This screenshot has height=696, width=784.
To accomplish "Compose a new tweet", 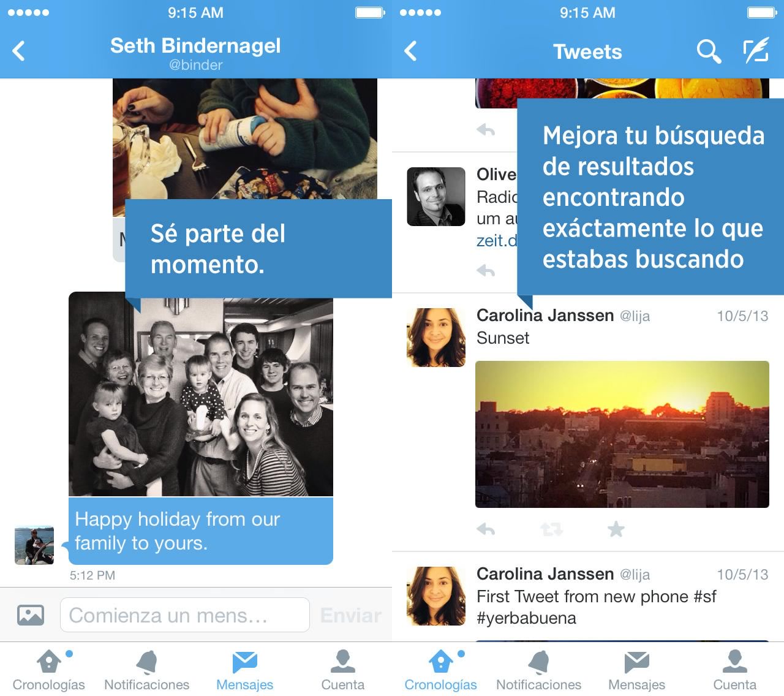I will tap(756, 51).
